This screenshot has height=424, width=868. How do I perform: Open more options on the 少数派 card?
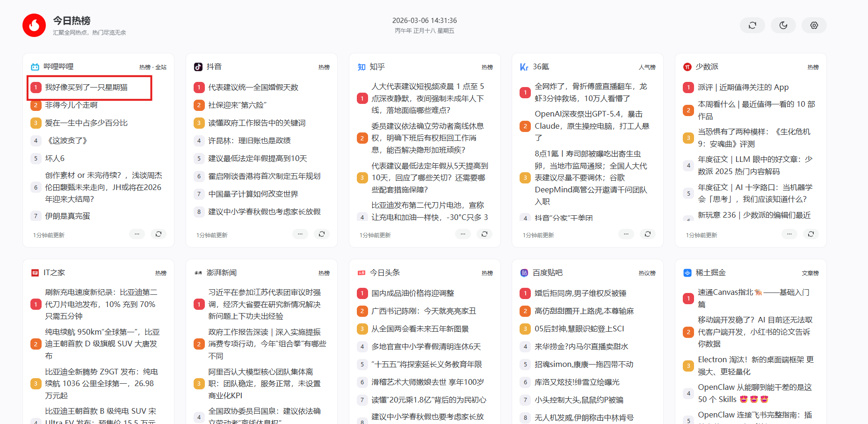(x=789, y=234)
